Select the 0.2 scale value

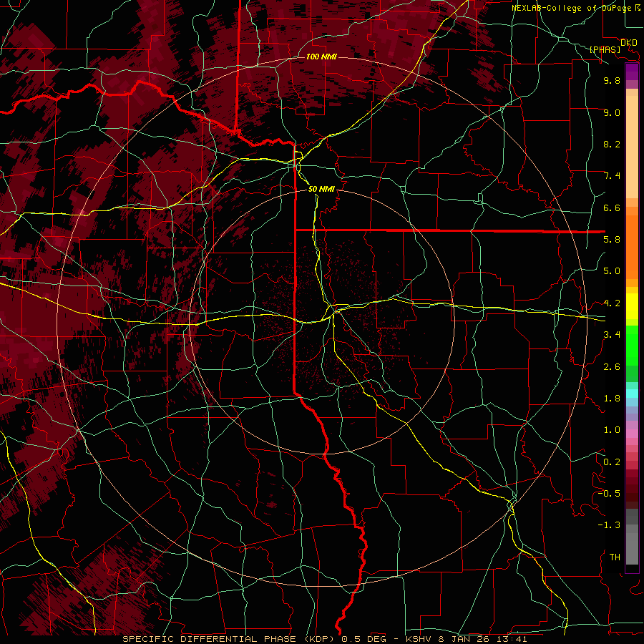point(612,462)
